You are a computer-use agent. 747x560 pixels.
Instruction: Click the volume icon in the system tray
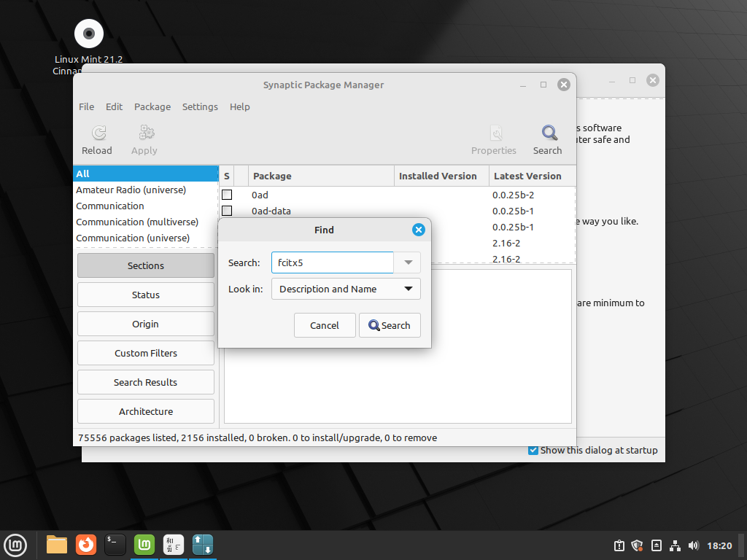click(694, 545)
